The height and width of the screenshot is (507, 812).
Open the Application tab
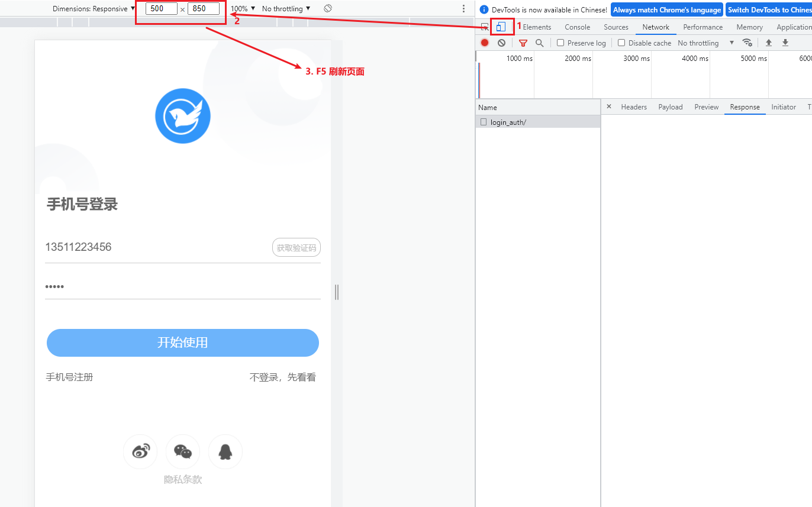tap(794, 27)
